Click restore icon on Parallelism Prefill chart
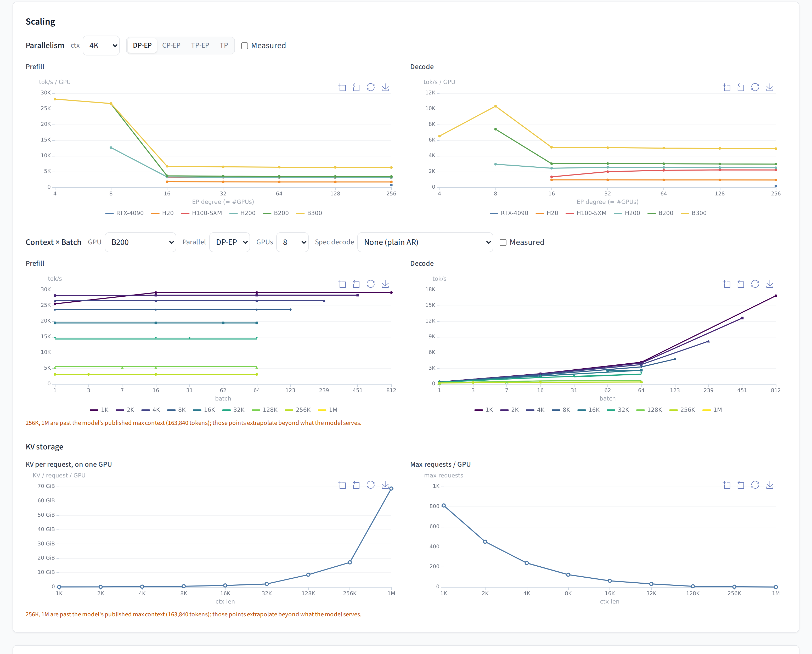This screenshot has width=812, height=654. [371, 87]
